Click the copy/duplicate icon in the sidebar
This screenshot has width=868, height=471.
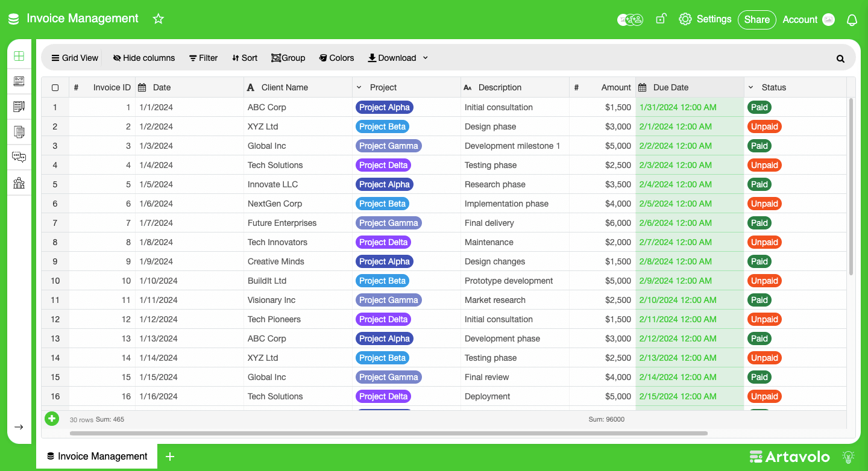tap(19, 132)
